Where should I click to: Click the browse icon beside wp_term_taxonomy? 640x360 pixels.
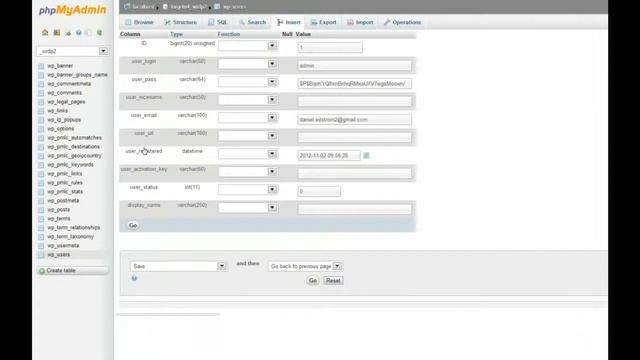[41, 237]
